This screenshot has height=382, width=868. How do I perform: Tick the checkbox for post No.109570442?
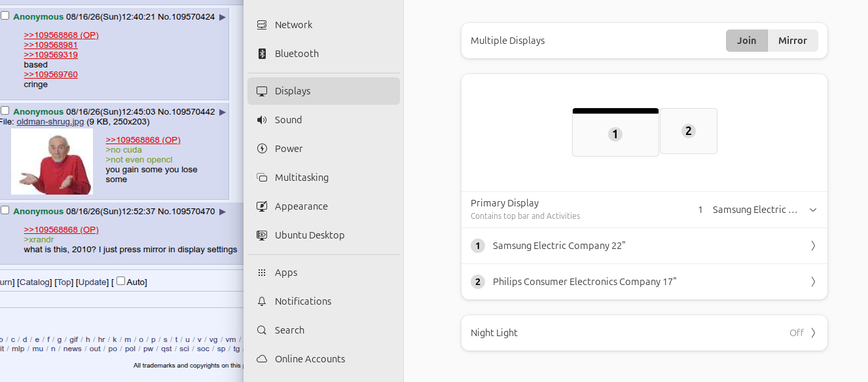(5, 111)
